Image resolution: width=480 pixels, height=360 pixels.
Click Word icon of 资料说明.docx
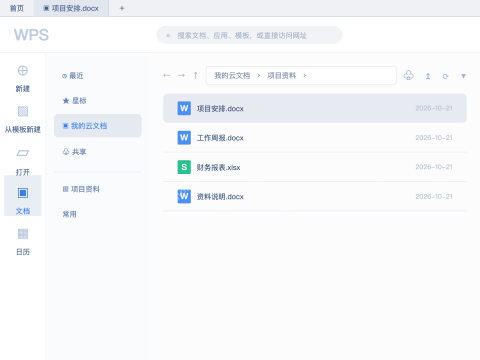[184, 196]
